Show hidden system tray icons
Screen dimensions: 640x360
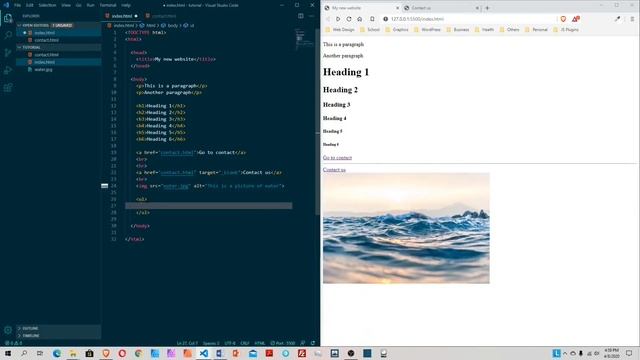pos(565,353)
